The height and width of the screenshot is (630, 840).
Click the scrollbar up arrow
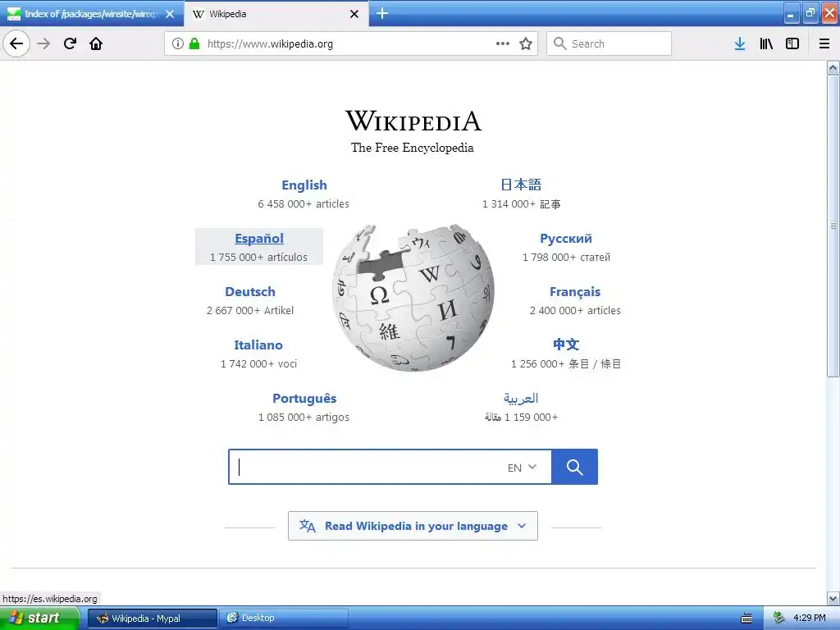pyautogui.click(x=833, y=67)
